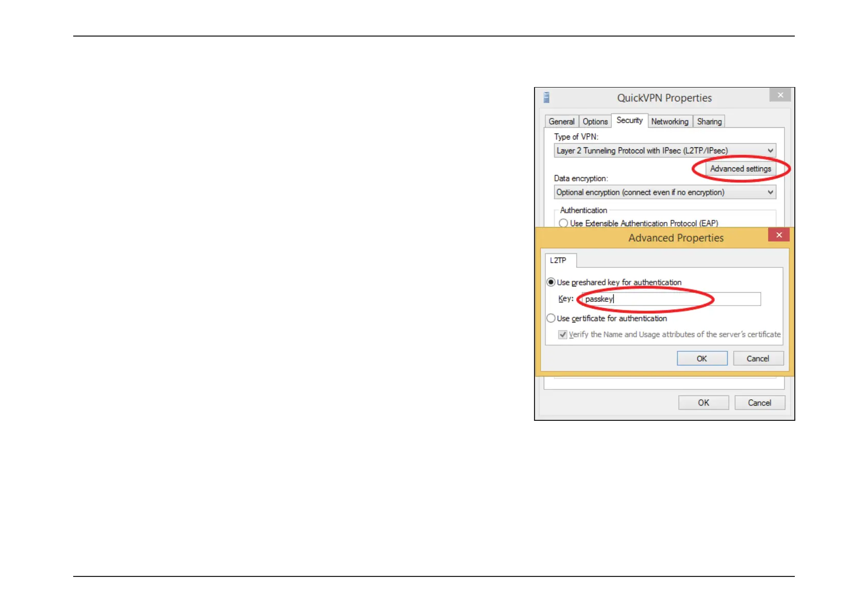868x613 pixels.
Task: Click Cancel in QuickVPN Properties window
Action: click(760, 403)
